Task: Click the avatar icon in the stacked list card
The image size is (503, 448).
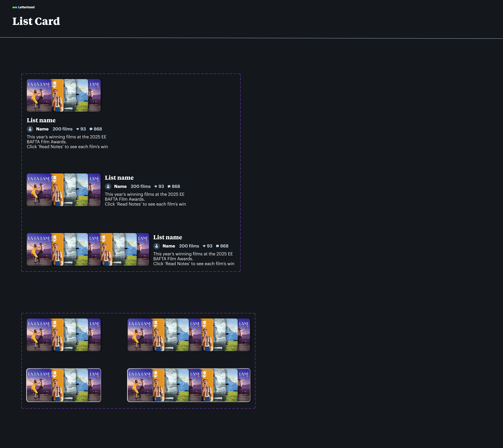Action: [x=30, y=129]
